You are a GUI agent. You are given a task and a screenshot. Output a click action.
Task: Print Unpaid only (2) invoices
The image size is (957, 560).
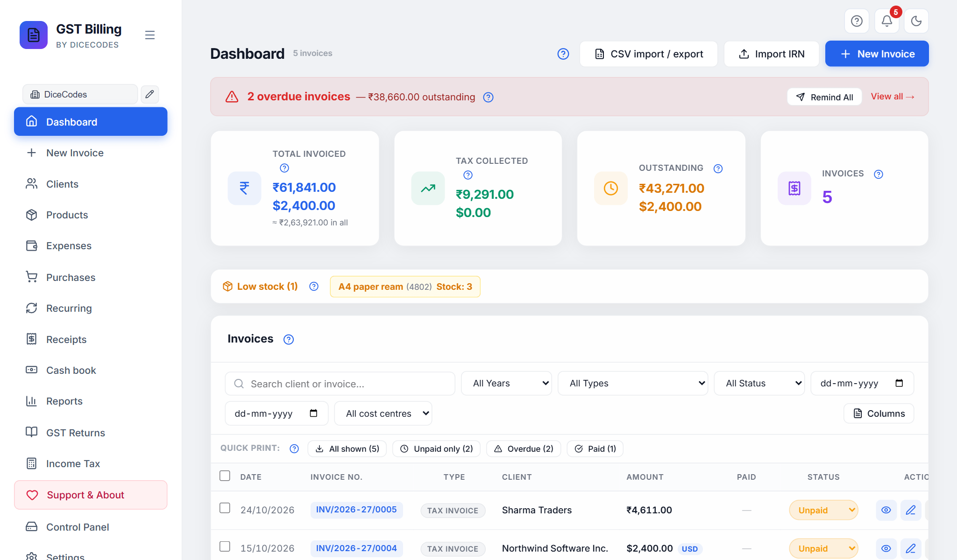pos(436,448)
